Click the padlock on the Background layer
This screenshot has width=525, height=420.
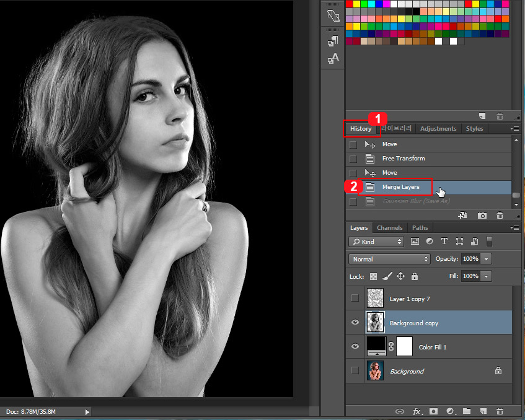[x=498, y=370]
